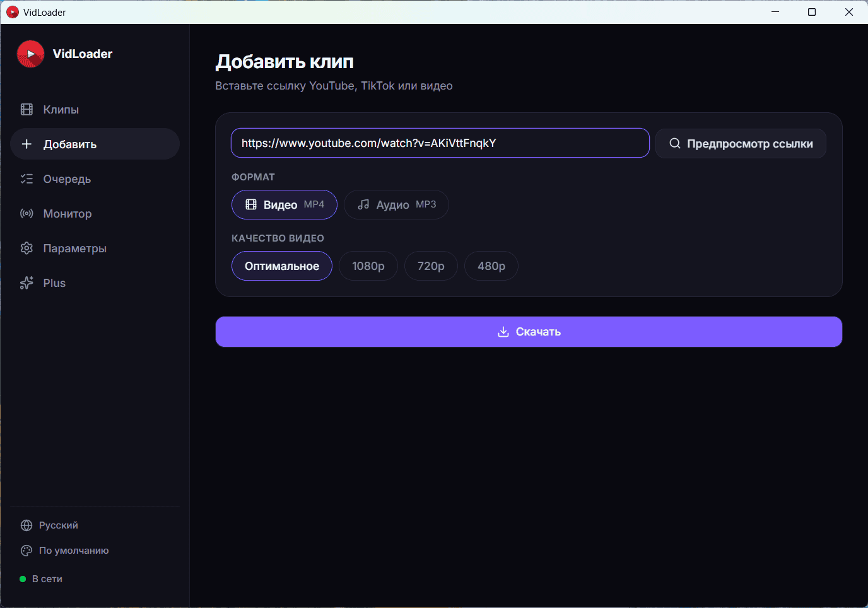868x608 pixels.
Task: Click the plus icon beside Добавить
Action: pyautogui.click(x=26, y=144)
